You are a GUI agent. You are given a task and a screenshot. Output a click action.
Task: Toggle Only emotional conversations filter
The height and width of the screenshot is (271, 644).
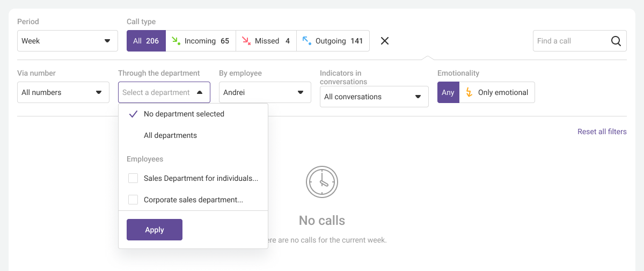click(x=497, y=92)
